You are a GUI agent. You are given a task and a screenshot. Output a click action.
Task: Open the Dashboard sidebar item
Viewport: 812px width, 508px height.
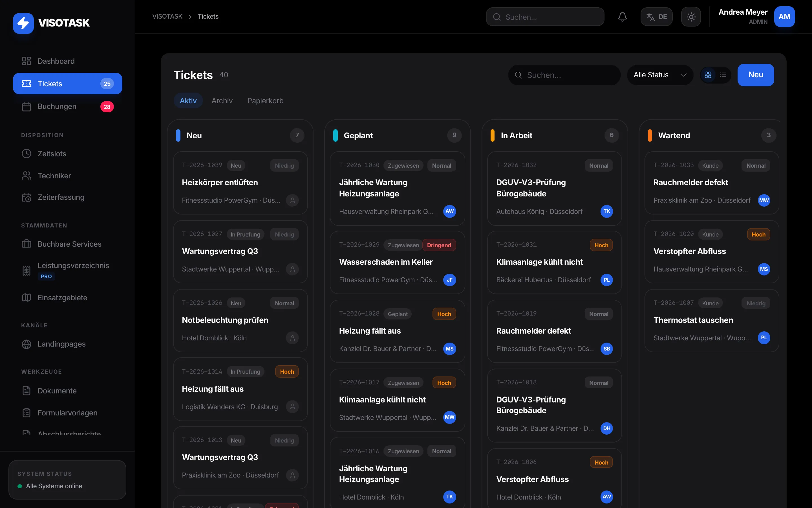(67, 61)
